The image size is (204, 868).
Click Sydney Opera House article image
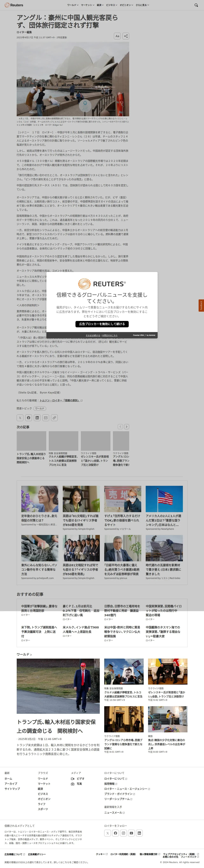(73, 79)
